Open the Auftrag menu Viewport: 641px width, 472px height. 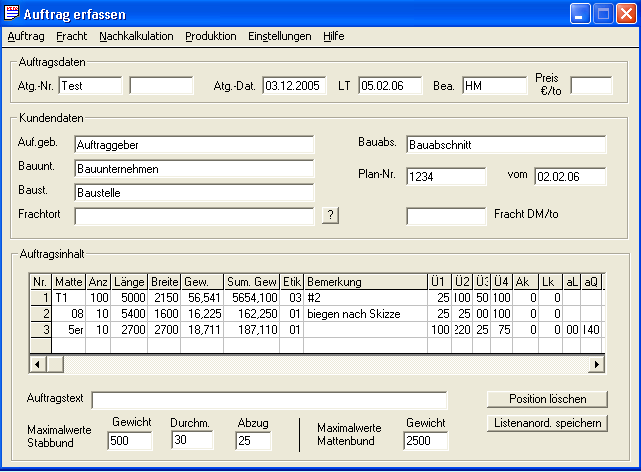[x=26, y=36]
